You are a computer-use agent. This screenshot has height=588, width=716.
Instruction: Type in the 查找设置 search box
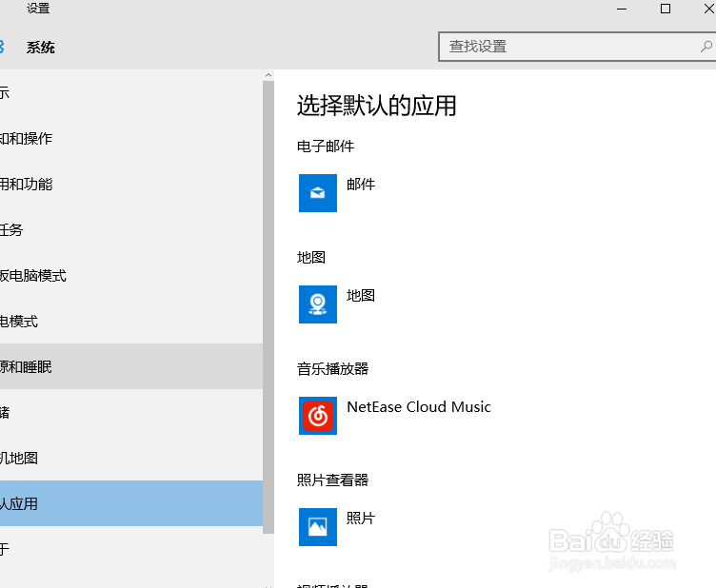(567, 46)
